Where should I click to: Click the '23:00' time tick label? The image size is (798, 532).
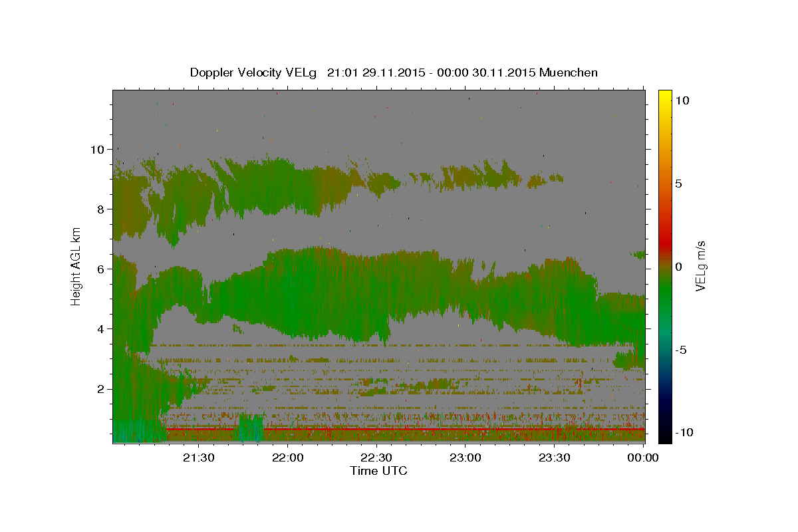[x=465, y=458]
